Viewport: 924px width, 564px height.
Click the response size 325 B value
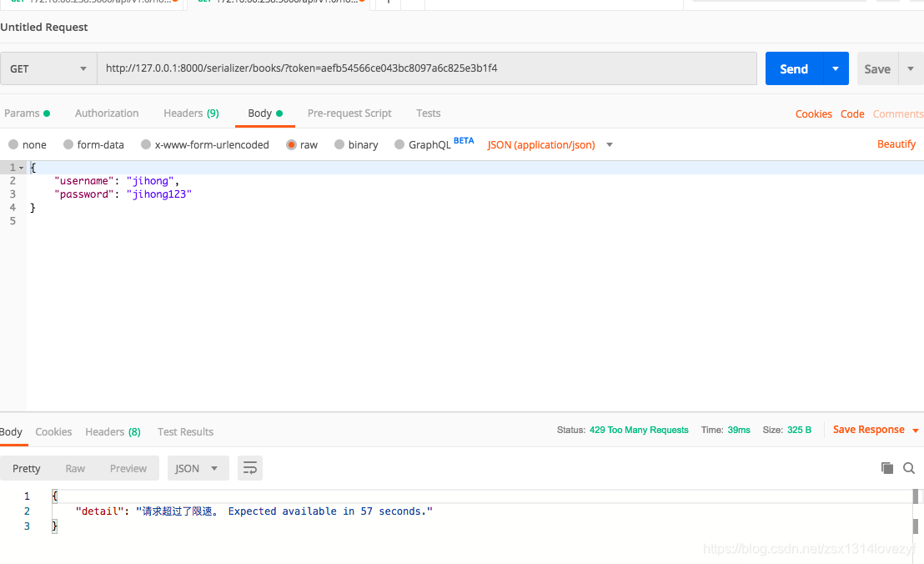click(x=799, y=430)
